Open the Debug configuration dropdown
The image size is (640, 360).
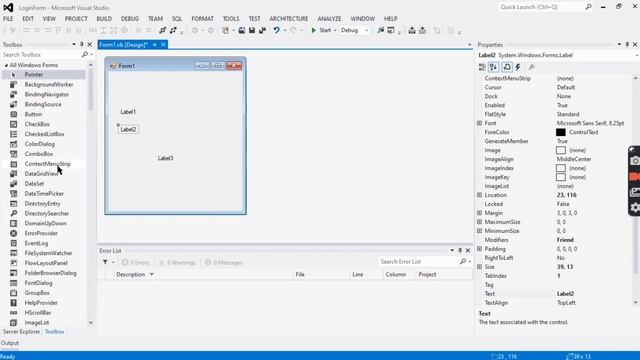(367, 30)
